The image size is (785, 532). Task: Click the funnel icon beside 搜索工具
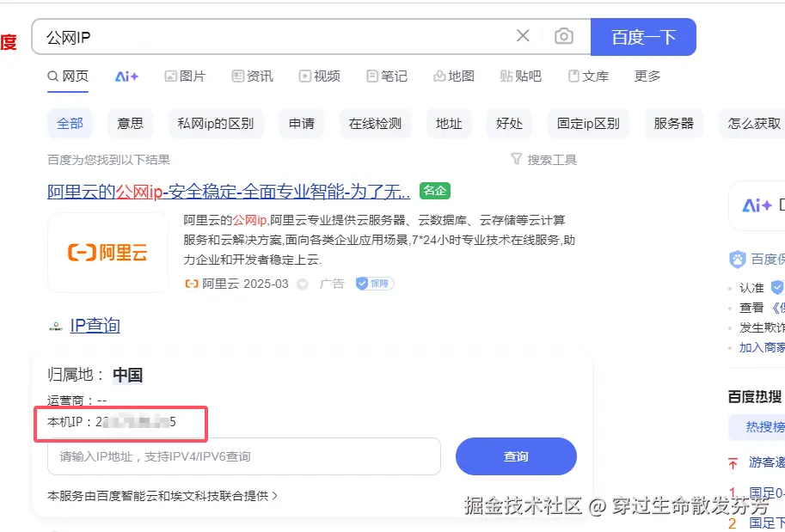[x=516, y=158]
